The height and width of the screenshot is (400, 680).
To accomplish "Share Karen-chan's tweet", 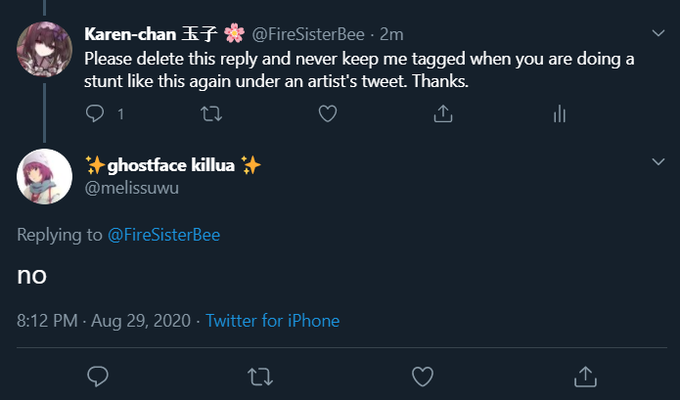I will click(442, 114).
